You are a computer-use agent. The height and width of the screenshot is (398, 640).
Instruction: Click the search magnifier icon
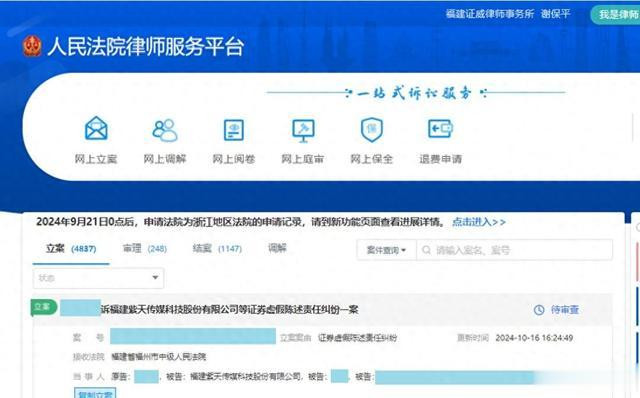[427, 250]
